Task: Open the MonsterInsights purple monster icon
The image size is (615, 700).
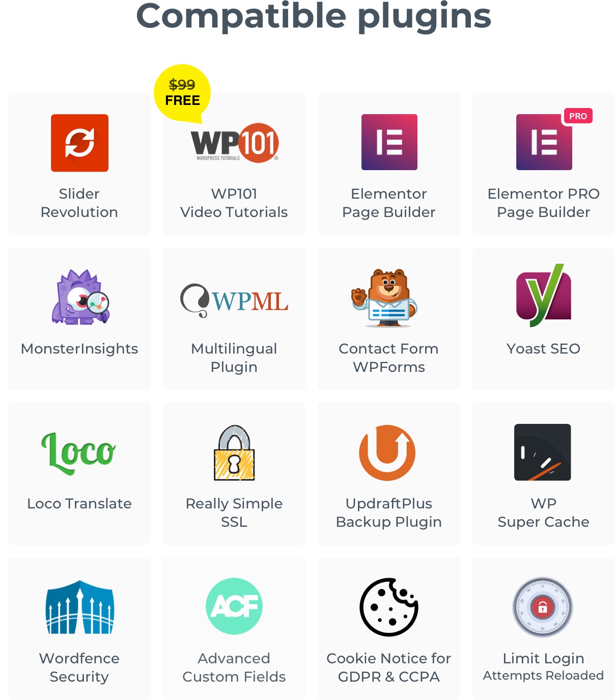Action: 80,297
